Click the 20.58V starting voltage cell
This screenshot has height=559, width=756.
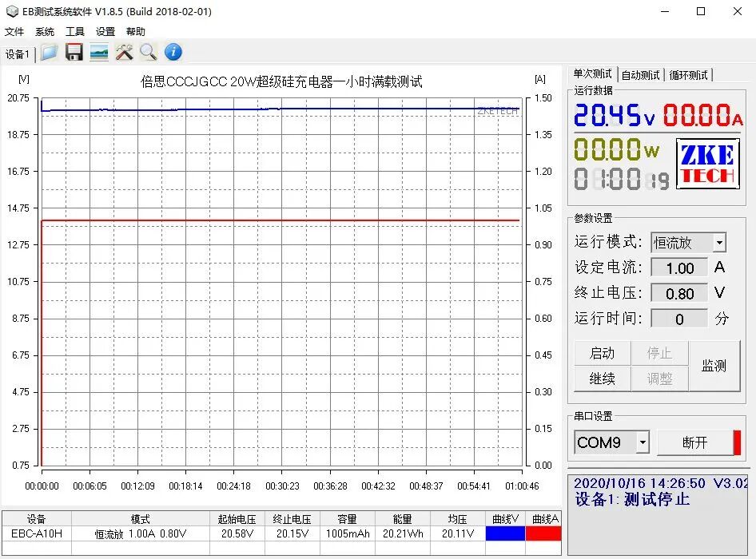click(237, 534)
